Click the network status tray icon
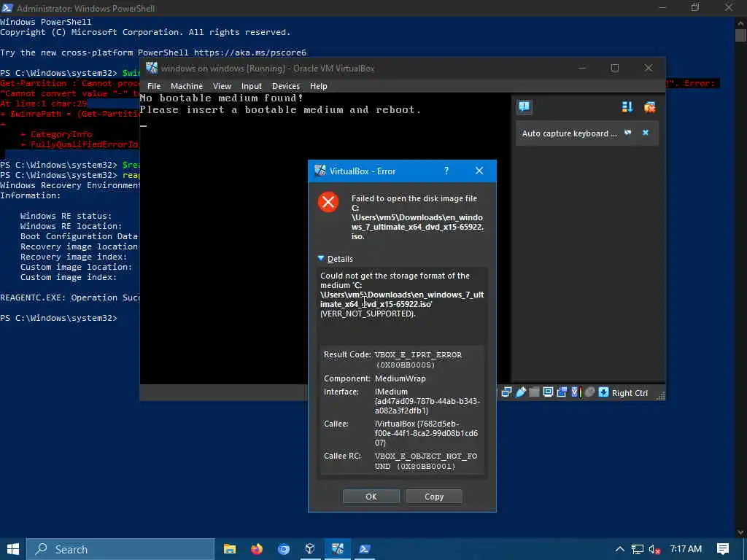This screenshot has height=560, width=747. tap(637, 549)
